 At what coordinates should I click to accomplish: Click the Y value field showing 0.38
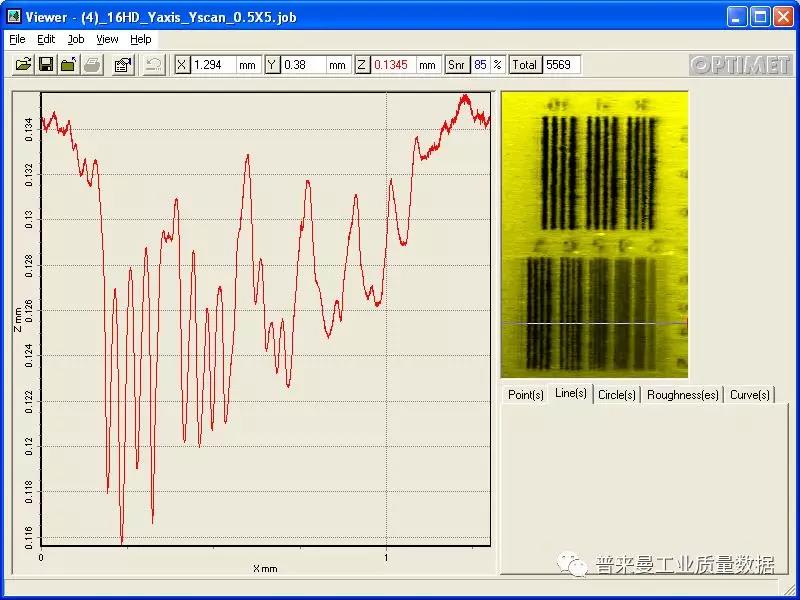click(303, 65)
